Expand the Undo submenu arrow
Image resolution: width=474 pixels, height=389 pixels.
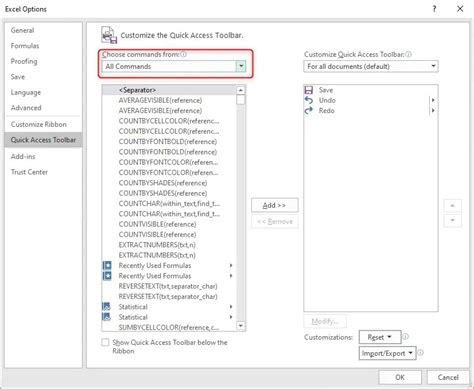click(x=433, y=100)
